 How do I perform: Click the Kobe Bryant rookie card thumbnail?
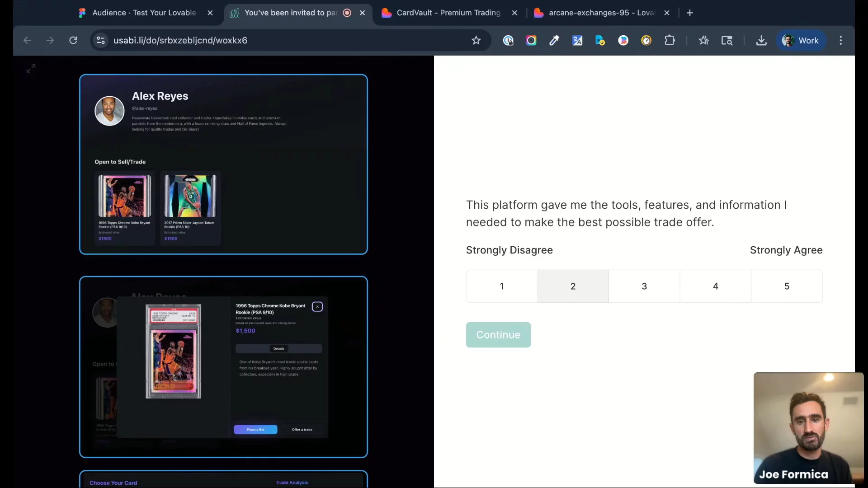tap(125, 197)
